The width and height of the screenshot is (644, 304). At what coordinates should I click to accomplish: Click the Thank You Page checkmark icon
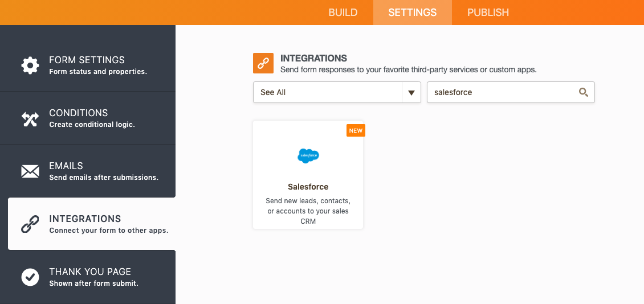tap(30, 277)
